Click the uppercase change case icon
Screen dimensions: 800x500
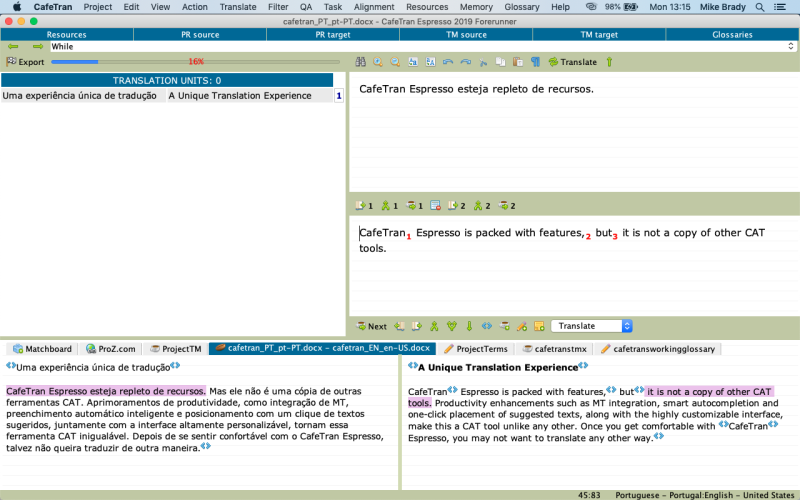click(x=430, y=62)
